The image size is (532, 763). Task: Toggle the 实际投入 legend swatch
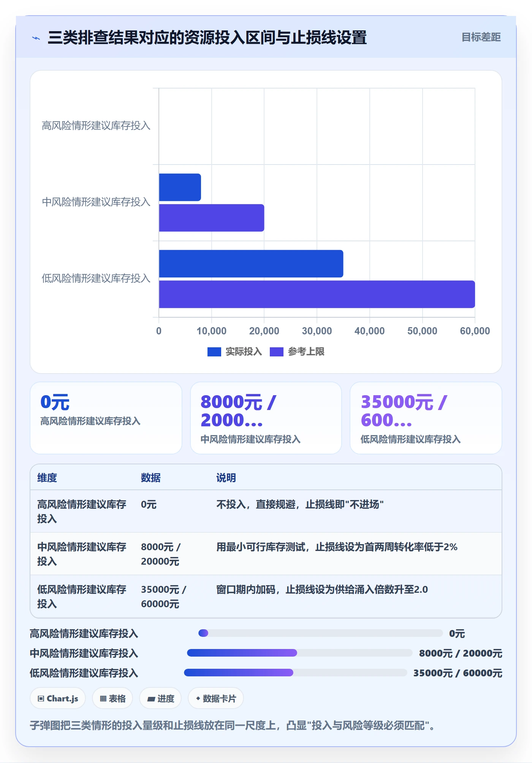point(214,352)
